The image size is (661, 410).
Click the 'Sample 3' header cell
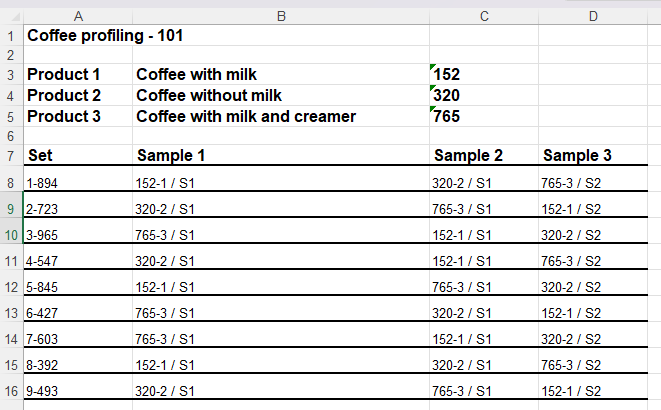(x=577, y=156)
